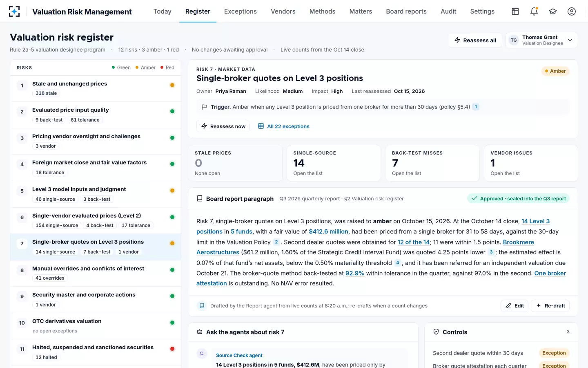
Task: Open the user account profile icon
Action: [572, 11]
